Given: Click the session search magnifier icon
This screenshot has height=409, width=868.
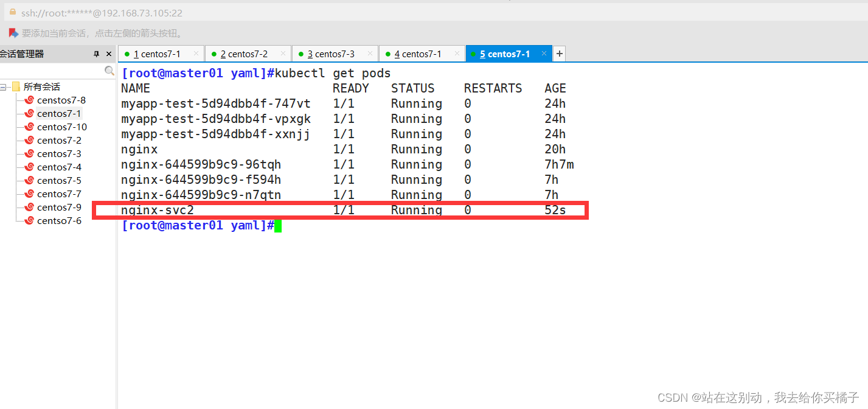Looking at the screenshot, I should pos(109,71).
